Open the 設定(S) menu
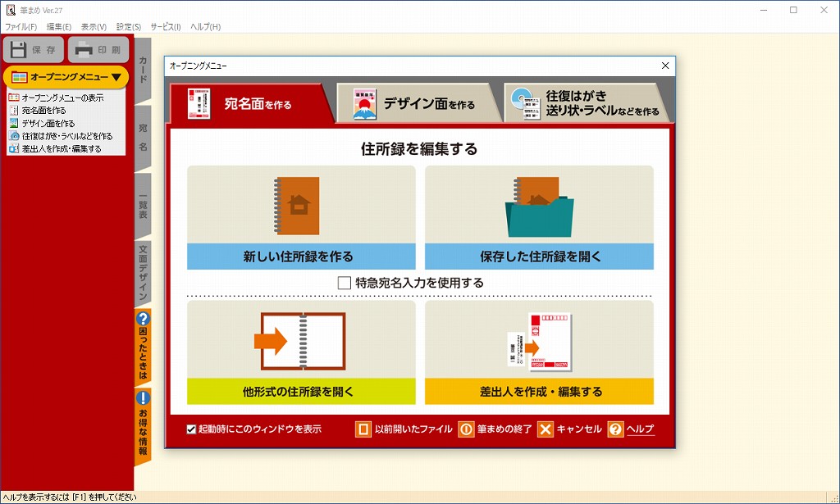 pos(128,27)
